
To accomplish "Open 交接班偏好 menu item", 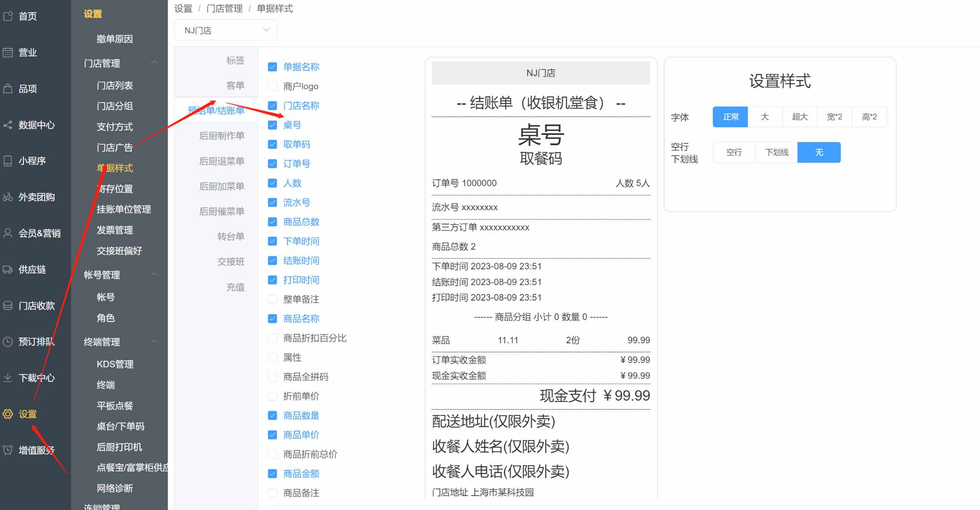I will click(119, 251).
